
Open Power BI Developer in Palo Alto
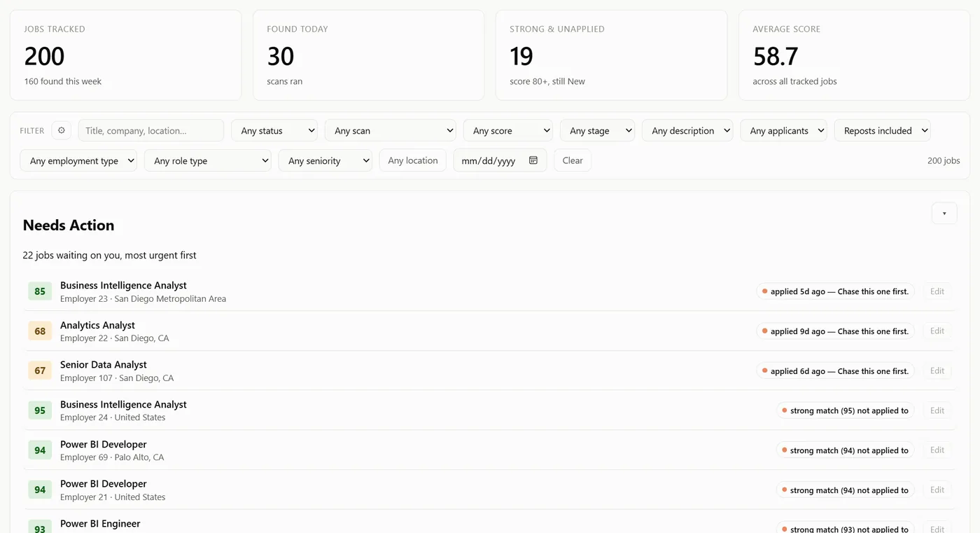(104, 444)
